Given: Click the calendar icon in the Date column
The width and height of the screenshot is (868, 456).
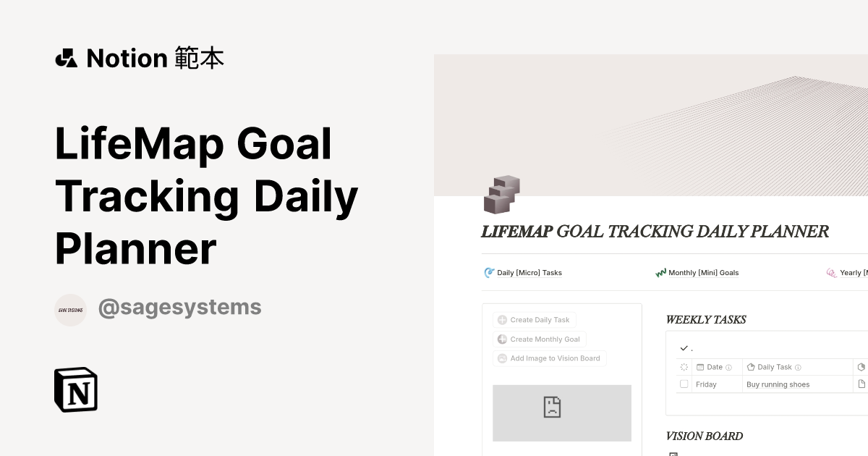Looking at the screenshot, I should pos(699,367).
